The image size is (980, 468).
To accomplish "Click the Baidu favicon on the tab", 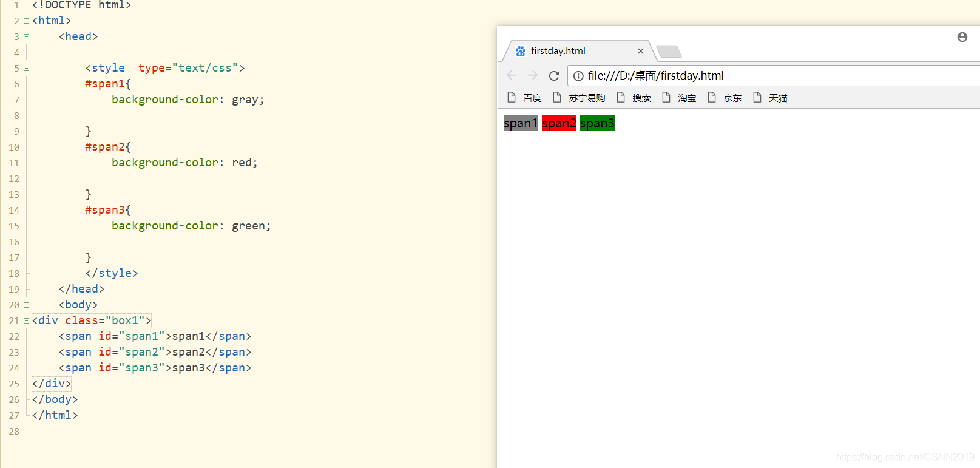I will pos(520,51).
